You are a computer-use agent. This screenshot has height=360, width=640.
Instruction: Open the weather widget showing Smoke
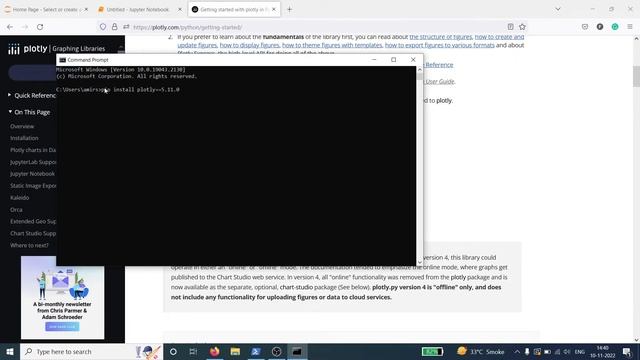pyautogui.click(x=481, y=351)
